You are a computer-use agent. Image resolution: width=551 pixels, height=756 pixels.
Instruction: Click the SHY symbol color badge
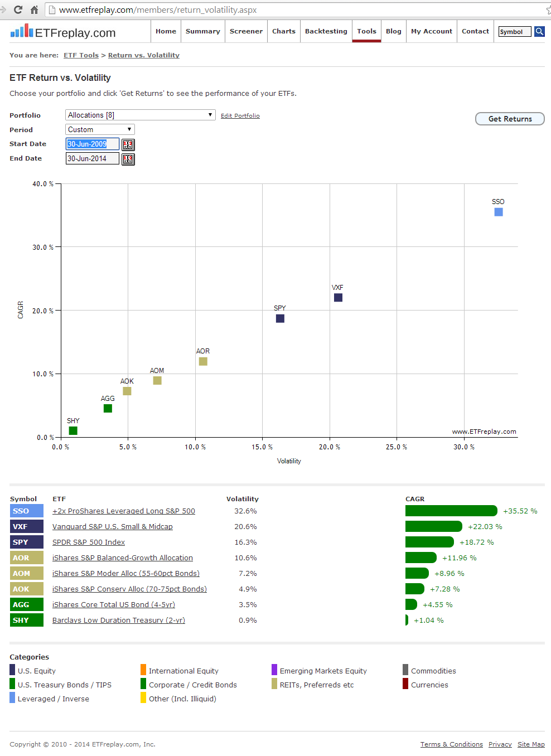point(27,620)
